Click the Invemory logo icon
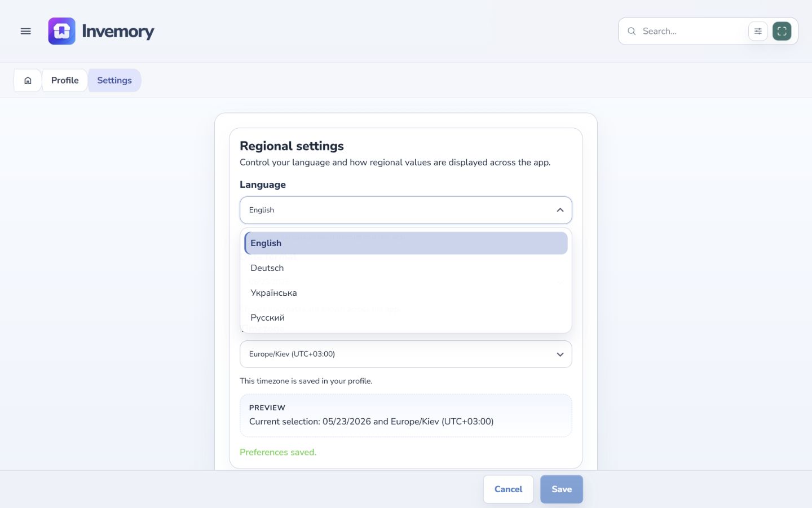Viewport: 812px width, 508px height. point(61,31)
